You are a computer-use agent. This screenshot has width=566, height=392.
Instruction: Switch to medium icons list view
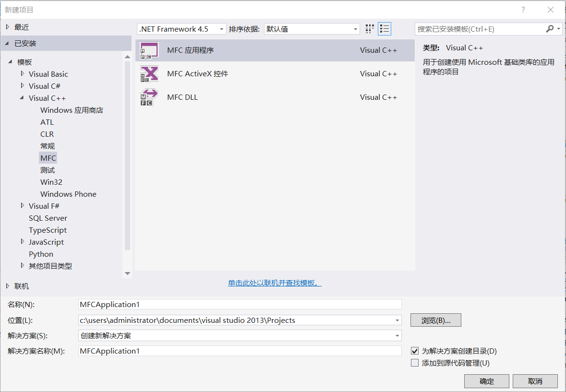[385, 29]
